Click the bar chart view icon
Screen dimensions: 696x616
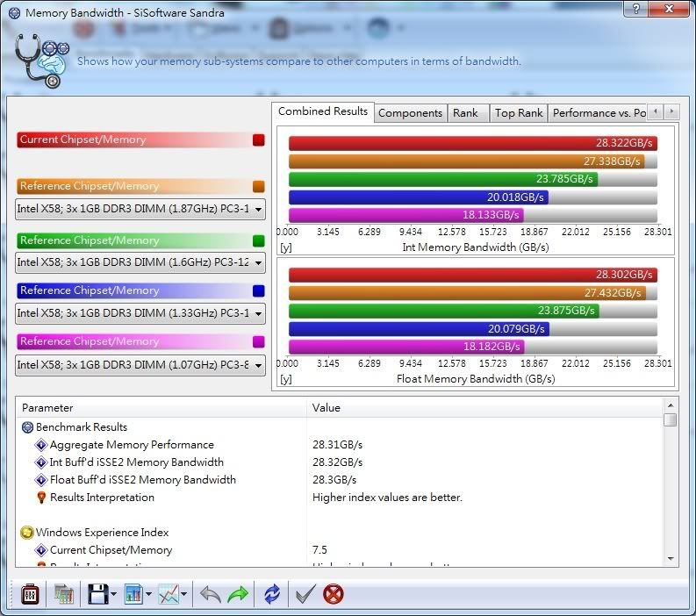pyautogui.click(x=133, y=594)
